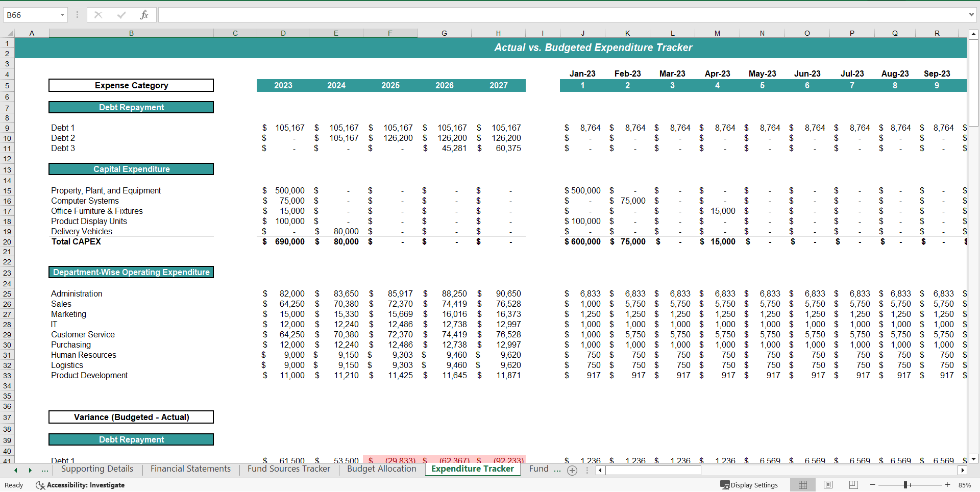Open the Name Box dropdown
The image size is (980, 492).
pos(63,14)
